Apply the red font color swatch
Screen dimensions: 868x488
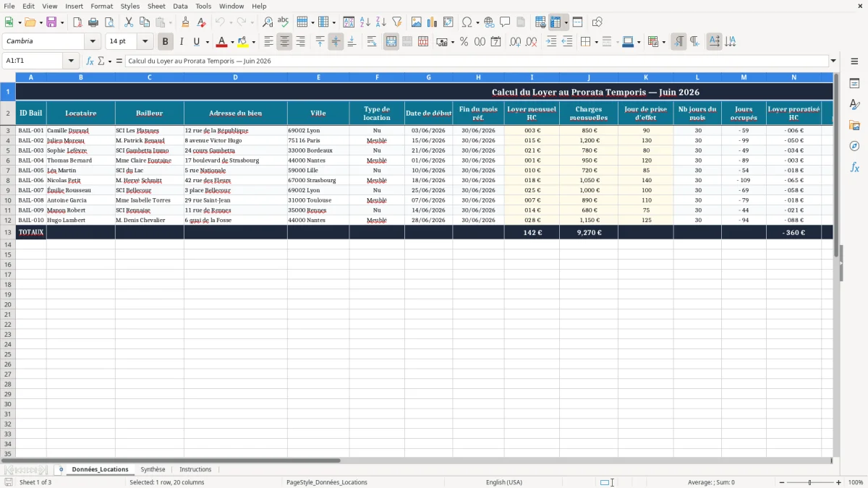click(221, 42)
